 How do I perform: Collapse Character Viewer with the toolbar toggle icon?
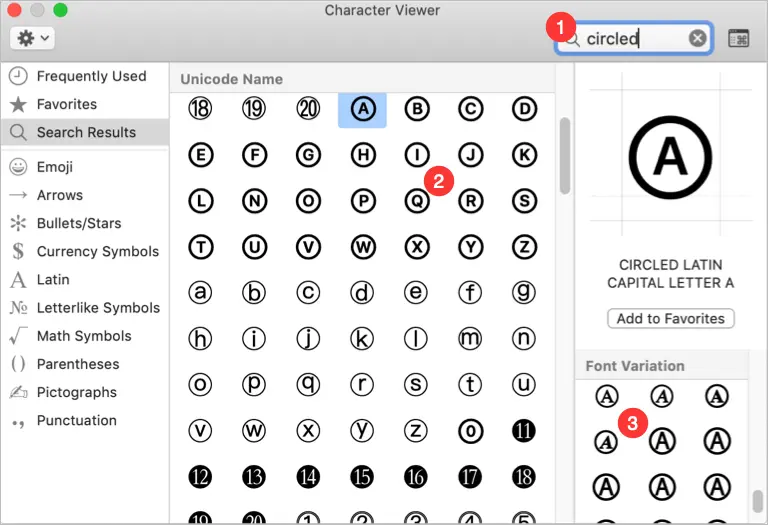coord(739,38)
